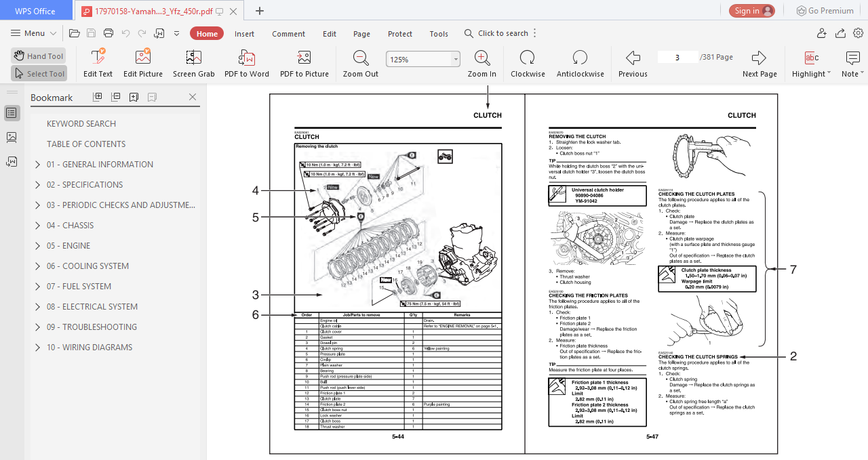Switch to the Page tab
Screen dimensions: 868x460
pyautogui.click(x=362, y=34)
